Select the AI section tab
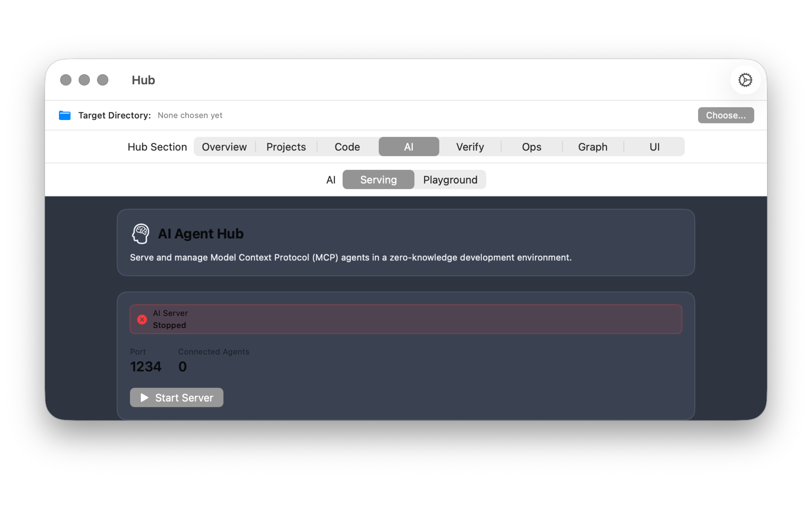Image resolution: width=812 pixels, height=508 pixels. [x=409, y=147]
